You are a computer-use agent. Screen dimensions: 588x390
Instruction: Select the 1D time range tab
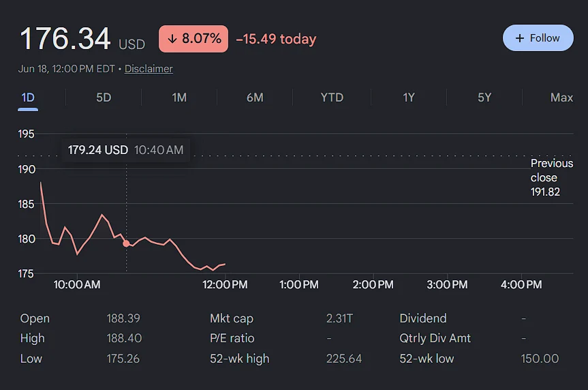(x=28, y=97)
